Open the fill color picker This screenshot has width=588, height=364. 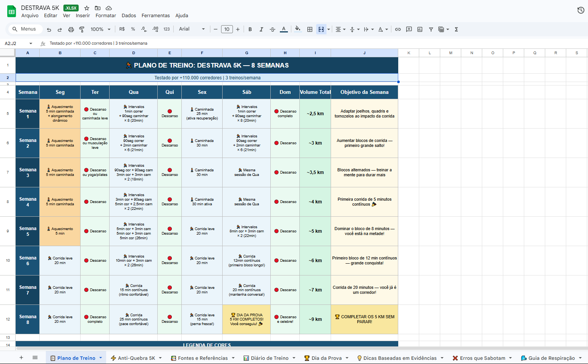(x=298, y=29)
